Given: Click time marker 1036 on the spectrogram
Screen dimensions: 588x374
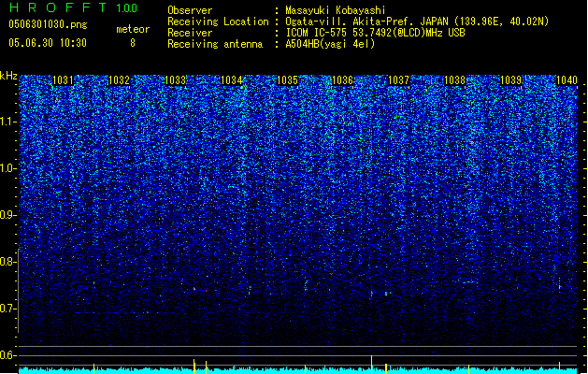Looking at the screenshot, I should [343, 80].
